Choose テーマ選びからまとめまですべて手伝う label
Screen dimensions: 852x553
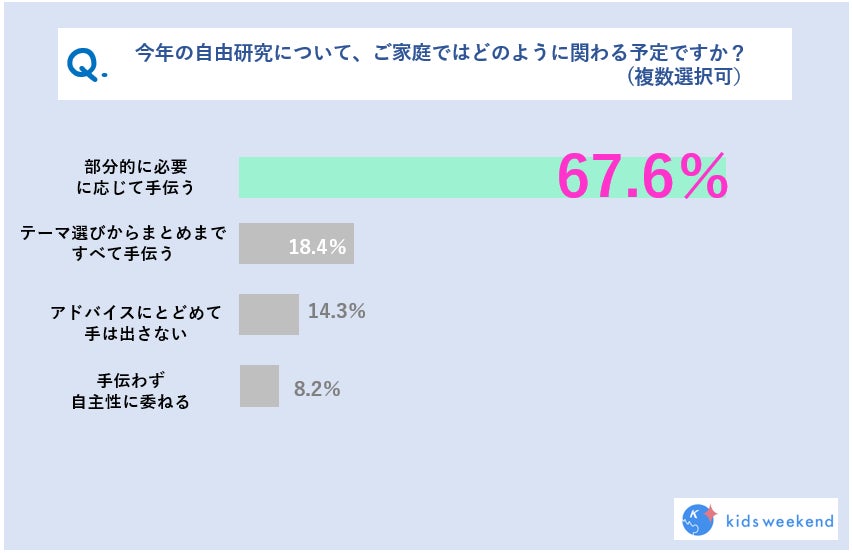[124, 243]
